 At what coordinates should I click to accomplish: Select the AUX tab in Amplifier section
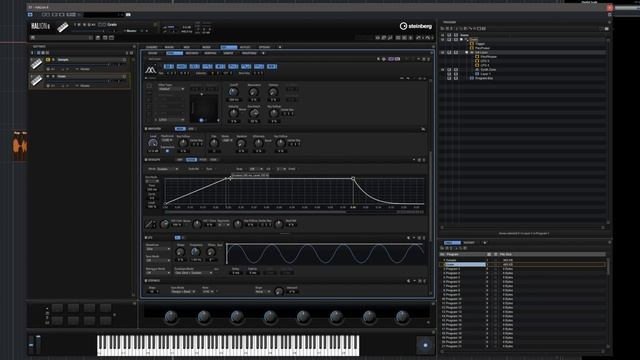pyautogui.click(x=191, y=129)
